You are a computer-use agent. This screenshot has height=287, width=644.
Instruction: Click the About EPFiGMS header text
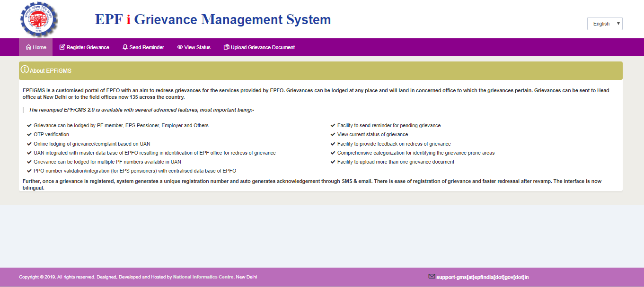(51, 71)
